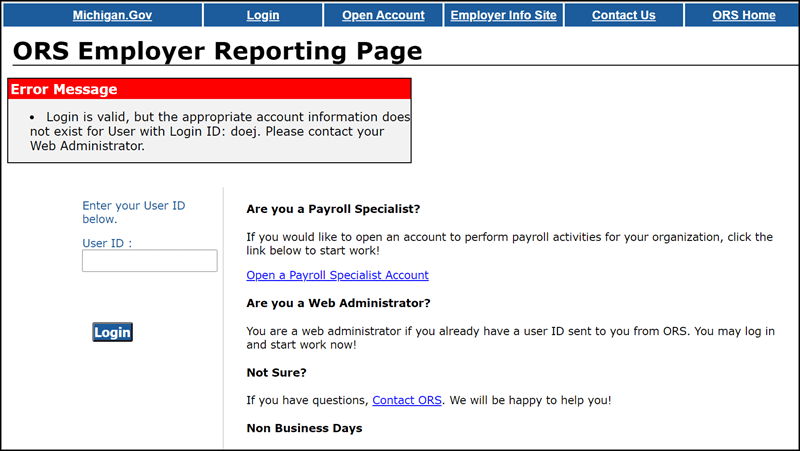
Task: Follow the Contact ORS hyperlink
Action: (x=407, y=400)
